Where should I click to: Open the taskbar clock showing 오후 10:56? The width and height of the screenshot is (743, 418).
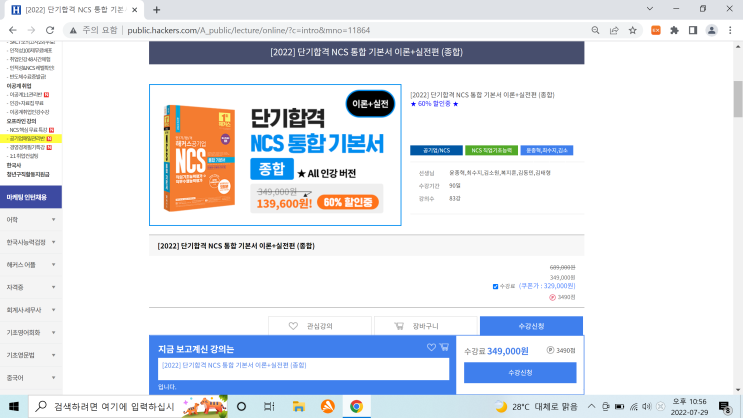click(689, 407)
